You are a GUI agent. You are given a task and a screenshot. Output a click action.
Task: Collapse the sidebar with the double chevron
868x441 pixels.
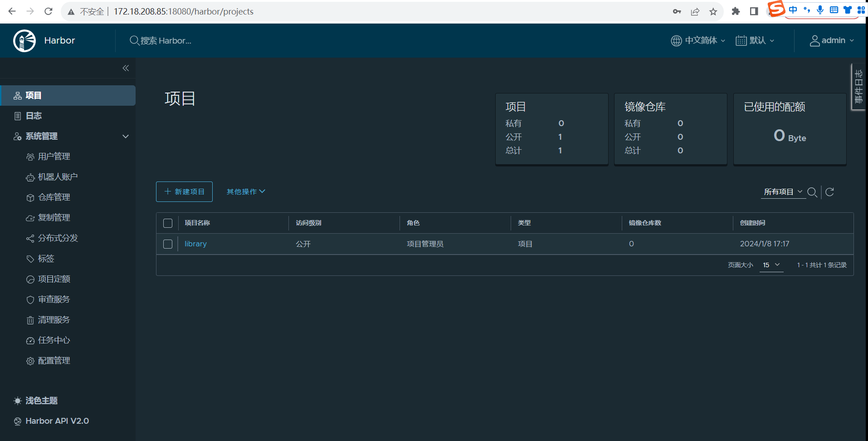126,68
